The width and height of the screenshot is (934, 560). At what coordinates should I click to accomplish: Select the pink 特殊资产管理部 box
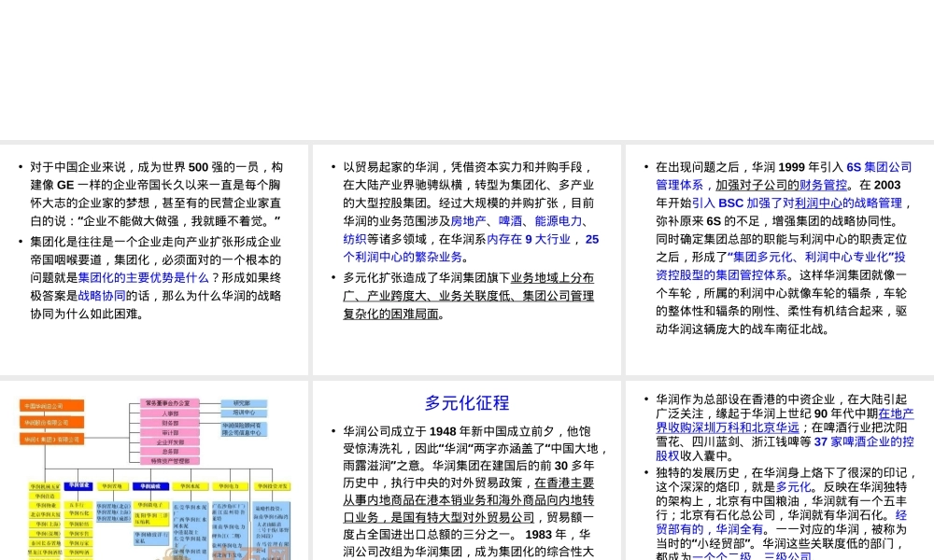170,461
